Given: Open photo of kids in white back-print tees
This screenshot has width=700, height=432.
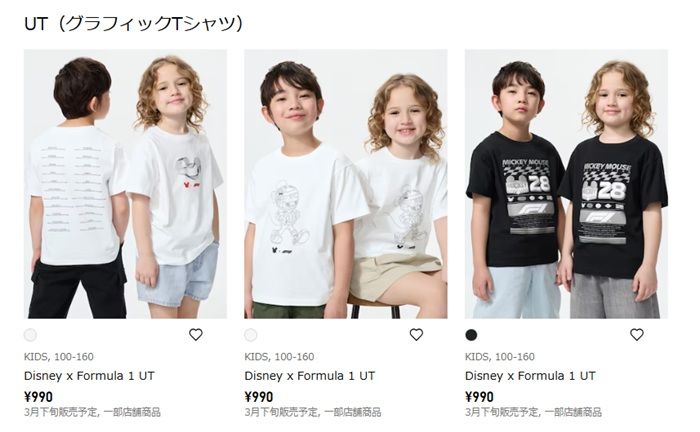Looking at the screenshot, I should (125, 184).
